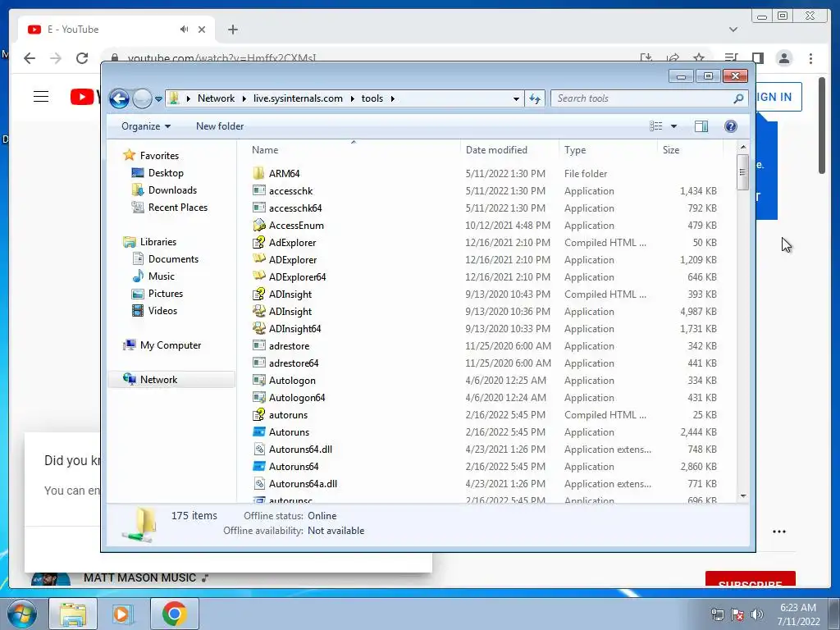Open the Organize menu

click(x=146, y=126)
